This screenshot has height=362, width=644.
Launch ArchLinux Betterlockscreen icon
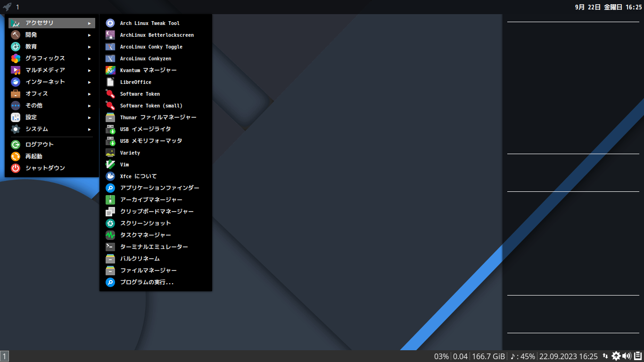click(x=110, y=35)
